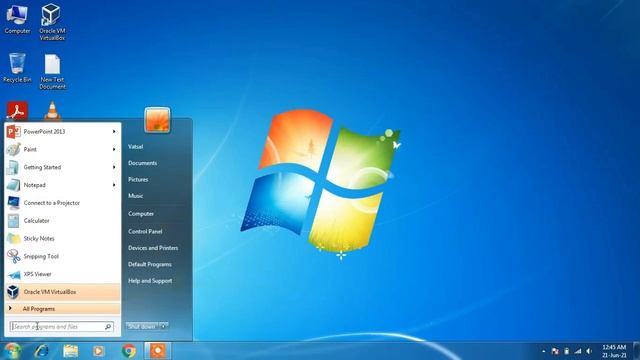Click the Windows Start orb
The width and height of the screenshot is (640, 360).
(12, 351)
